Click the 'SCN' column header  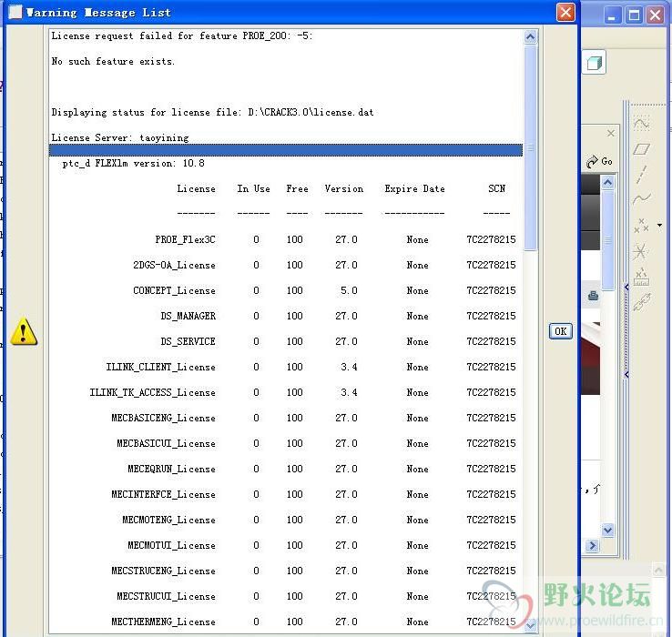[496, 188]
